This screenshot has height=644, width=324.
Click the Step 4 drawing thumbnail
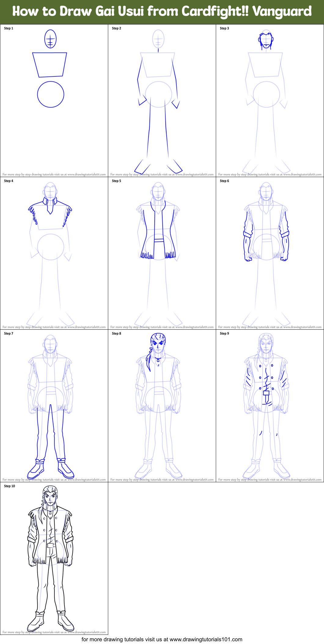54,253
